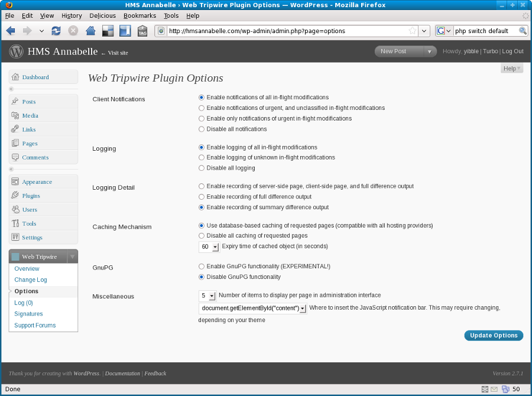Open the Delicious sidebar toolbar icon
532x396 pixels.
[125, 31]
